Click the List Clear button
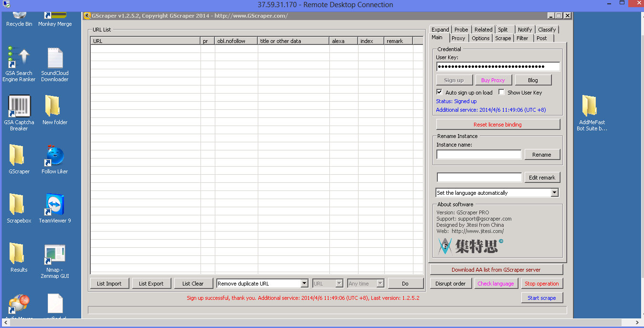This screenshot has width=644, height=328. 193,284
